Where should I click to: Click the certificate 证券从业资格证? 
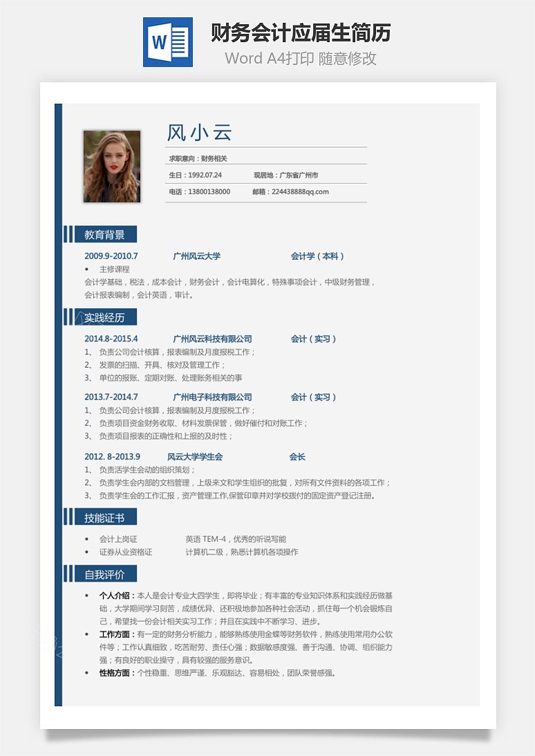click(125, 552)
